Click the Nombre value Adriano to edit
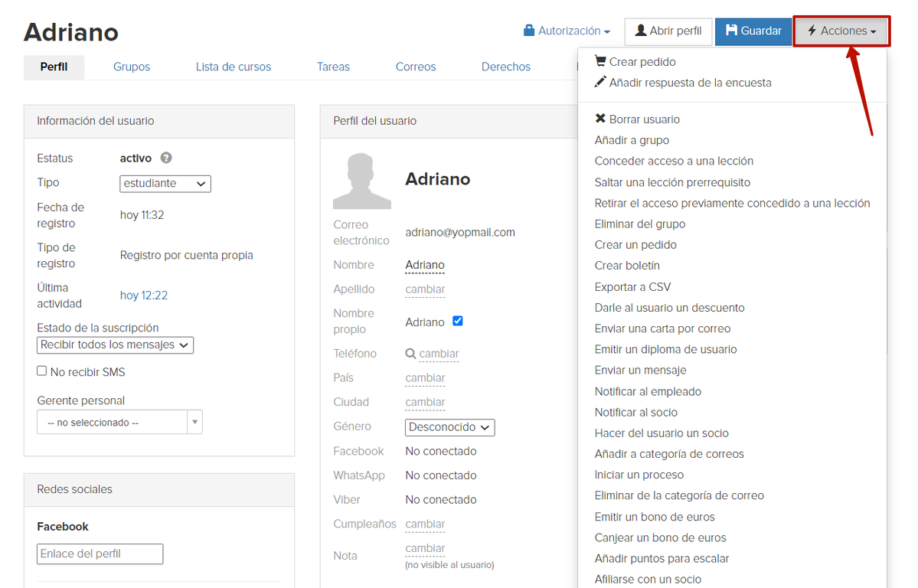Viewport: 918px width, 588px height. (x=424, y=266)
